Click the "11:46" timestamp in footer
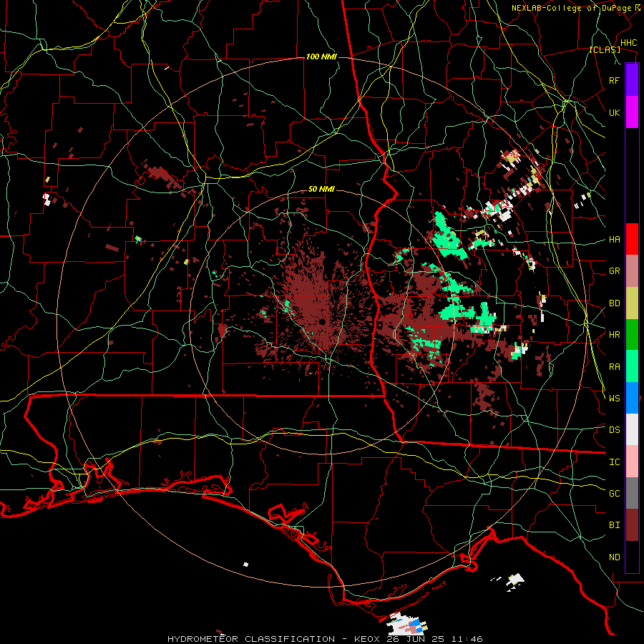Screen dimensions: 644x644 [466, 639]
